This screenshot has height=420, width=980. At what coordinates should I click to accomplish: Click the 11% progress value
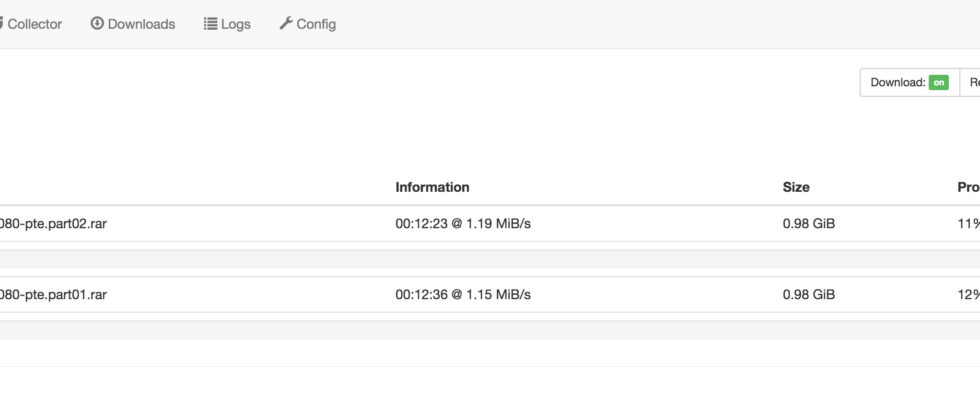[967, 224]
